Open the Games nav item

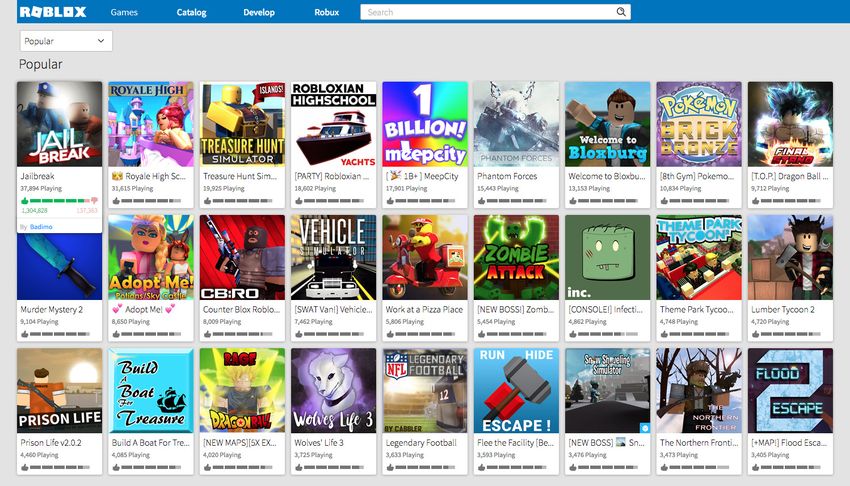click(x=124, y=12)
